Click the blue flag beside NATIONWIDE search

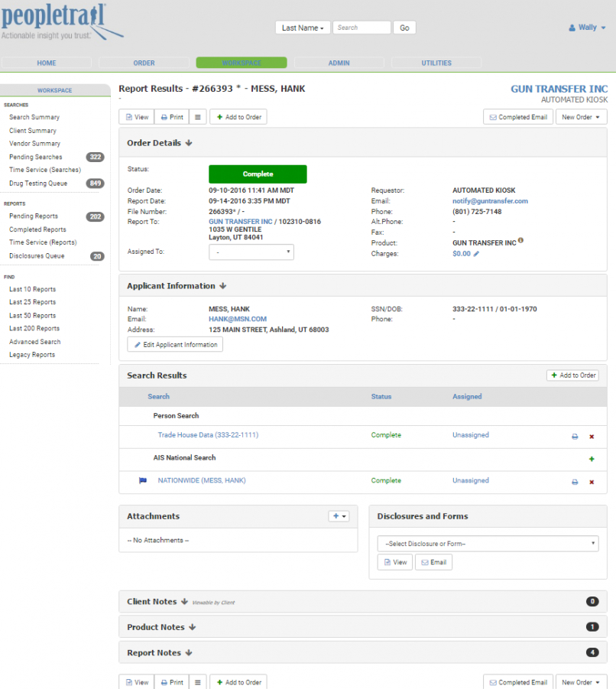click(x=143, y=480)
